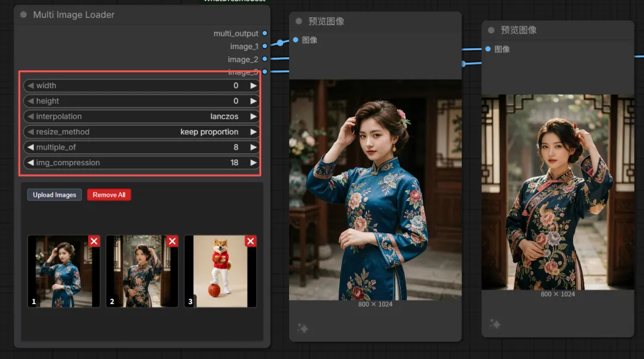The height and width of the screenshot is (359, 644).
Task: Click the multi_output output socket
Action: tap(265, 33)
